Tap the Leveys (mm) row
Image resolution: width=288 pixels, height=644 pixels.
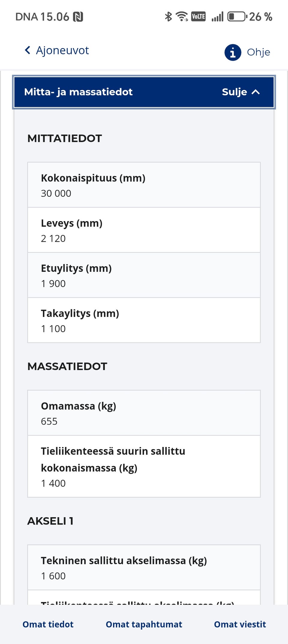click(x=144, y=230)
